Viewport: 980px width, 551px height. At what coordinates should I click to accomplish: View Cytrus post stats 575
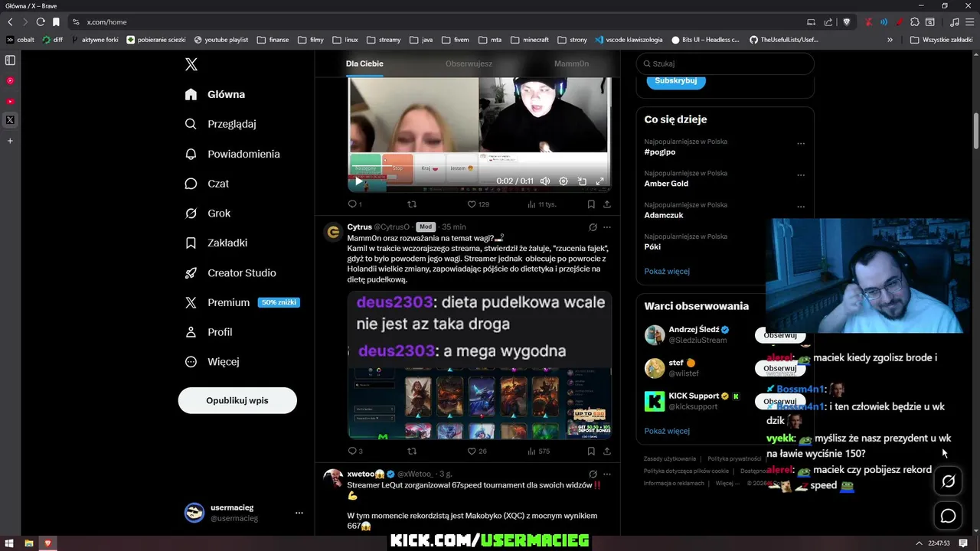(x=539, y=452)
